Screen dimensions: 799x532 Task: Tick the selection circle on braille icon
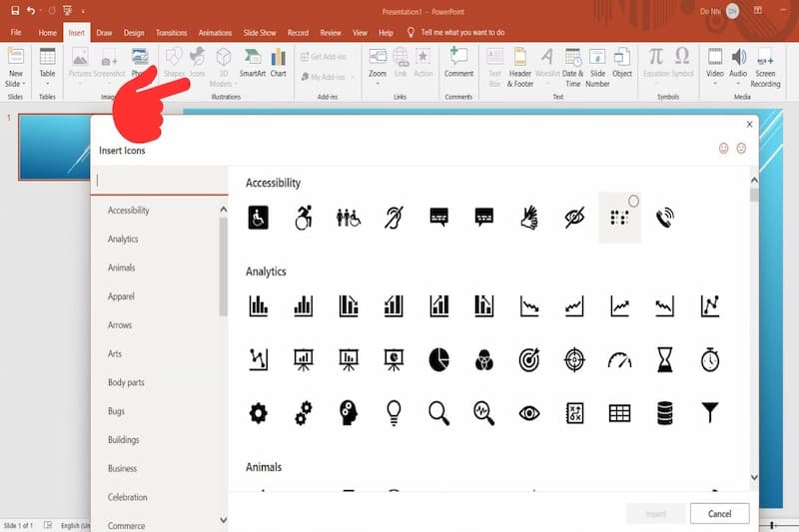tap(633, 201)
